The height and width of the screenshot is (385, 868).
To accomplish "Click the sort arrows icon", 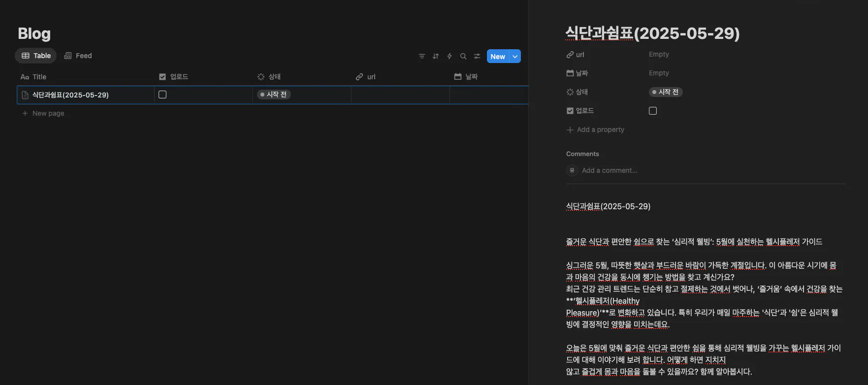I will [x=435, y=56].
